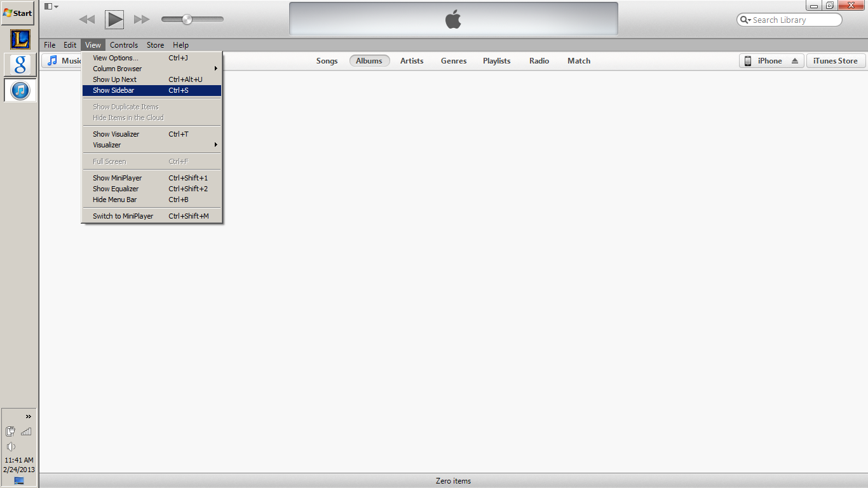Click the Show Desktop monitor icon
Viewport: 868px width, 488px height.
[19, 480]
